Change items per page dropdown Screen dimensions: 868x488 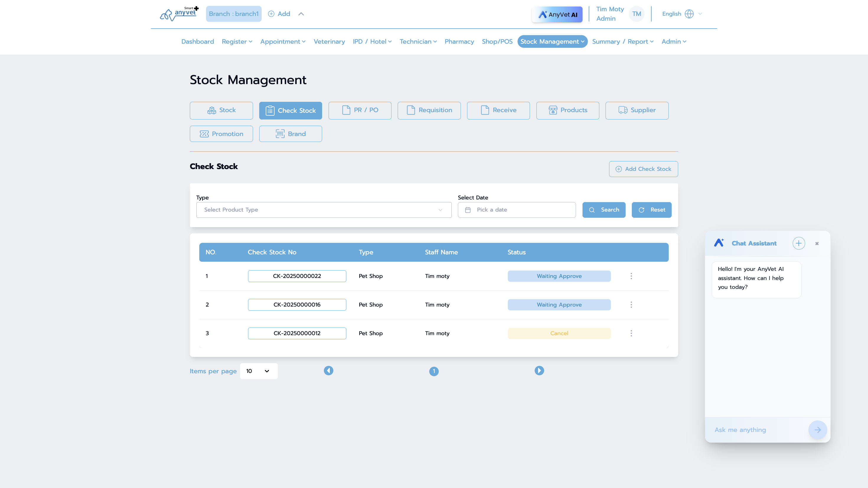click(258, 371)
